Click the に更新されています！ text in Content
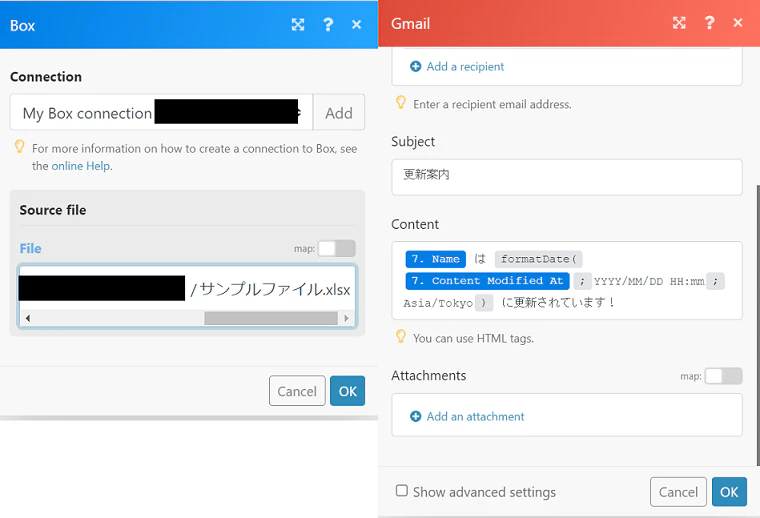The image size is (760, 518). [x=558, y=303]
